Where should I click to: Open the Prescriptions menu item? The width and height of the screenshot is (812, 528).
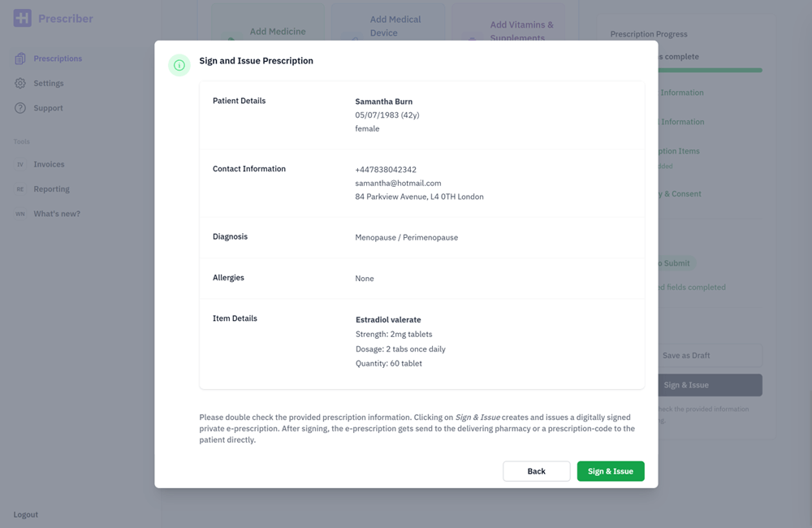pyautogui.click(x=58, y=58)
